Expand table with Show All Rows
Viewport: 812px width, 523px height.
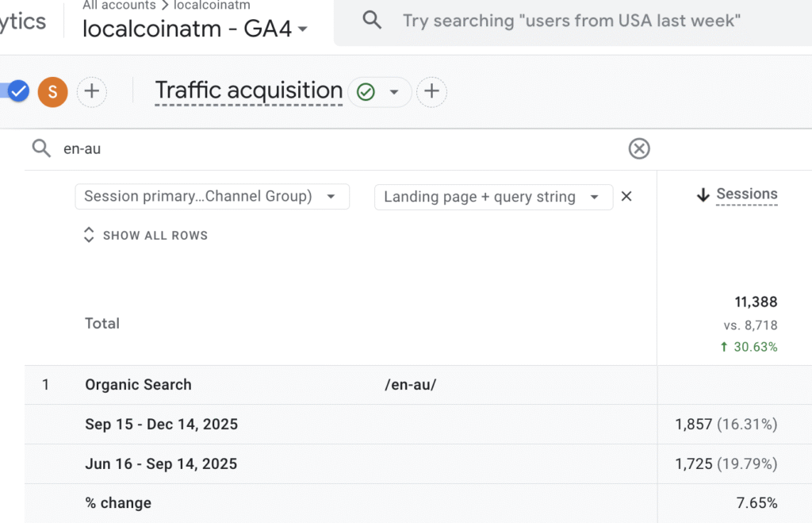click(x=146, y=236)
